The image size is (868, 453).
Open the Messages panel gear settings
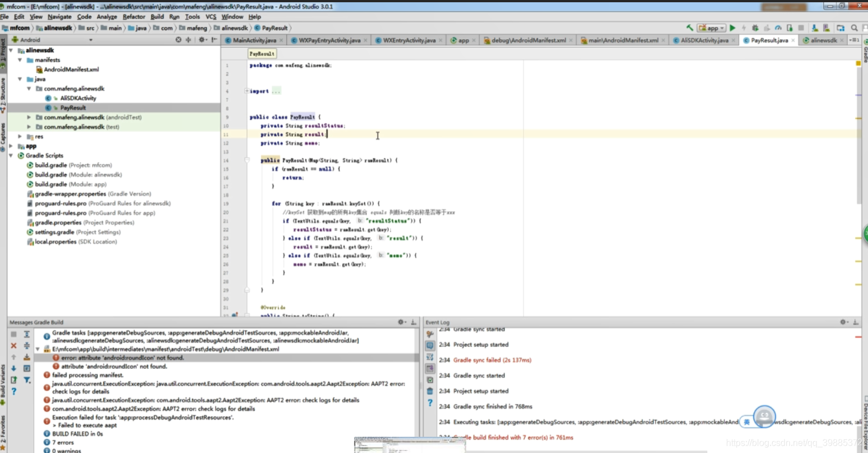[x=402, y=322]
